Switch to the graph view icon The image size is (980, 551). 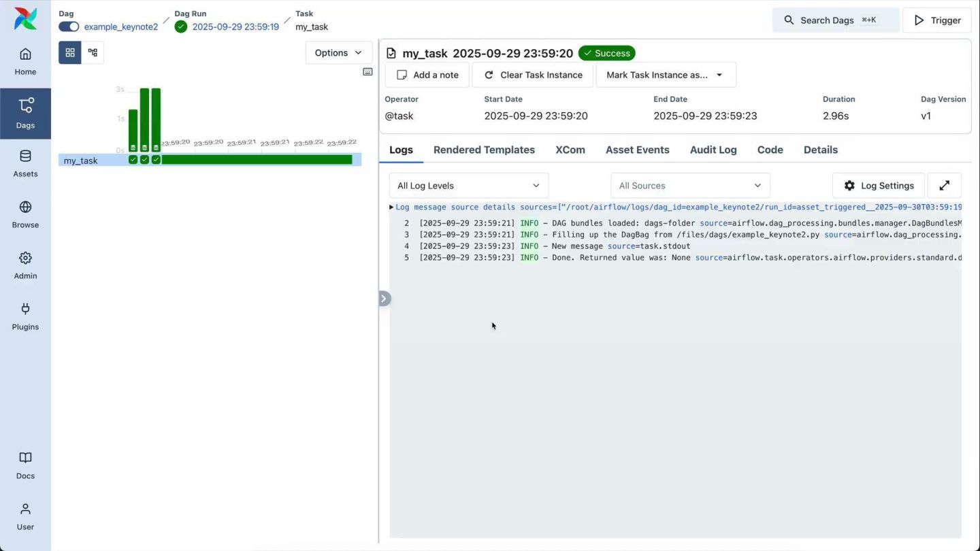coord(93,52)
